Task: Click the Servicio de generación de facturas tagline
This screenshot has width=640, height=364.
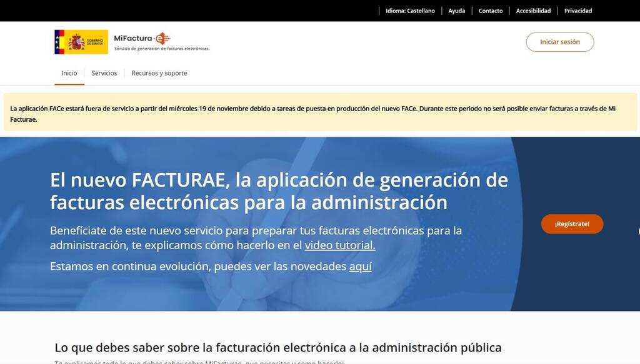Action: (x=161, y=49)
